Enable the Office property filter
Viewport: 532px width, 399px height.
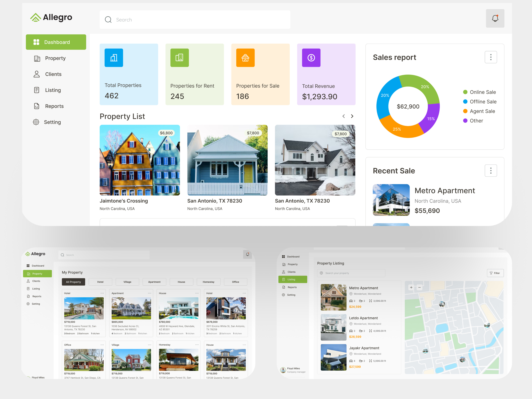235,282
